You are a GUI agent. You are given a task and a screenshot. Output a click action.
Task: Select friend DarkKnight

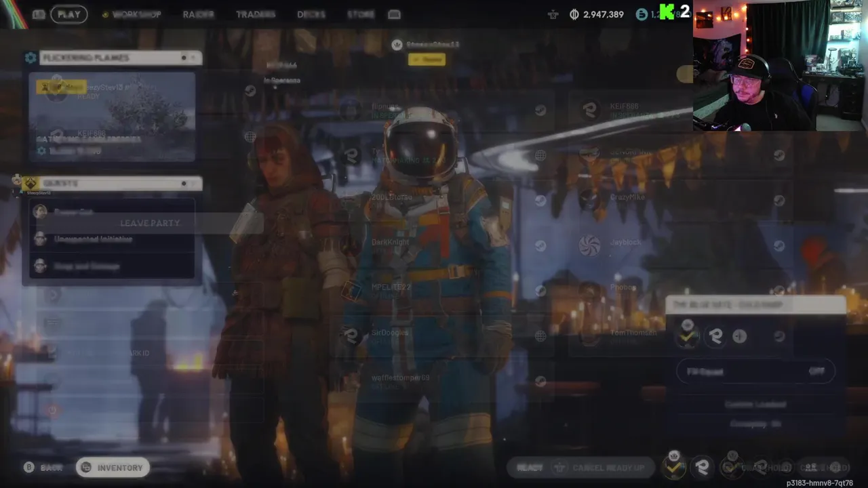point(443,245)
